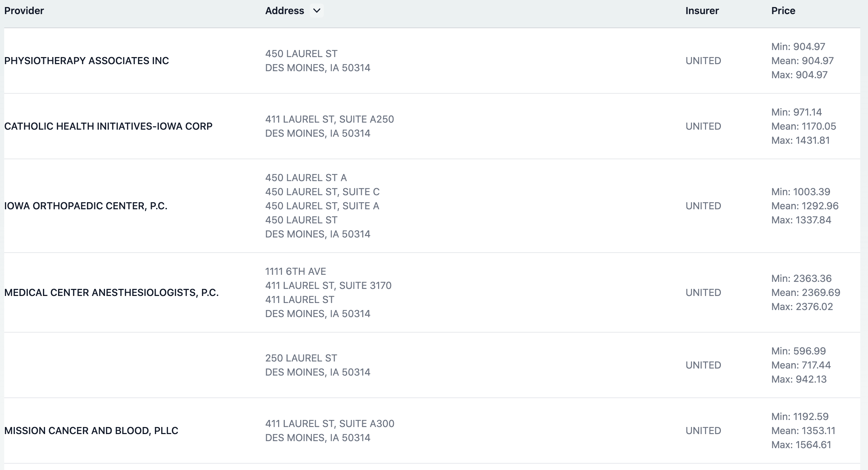This screenshot has height=470, width=868.
Task: Click address 250 LAUREL ST
Action: (301, 358)
